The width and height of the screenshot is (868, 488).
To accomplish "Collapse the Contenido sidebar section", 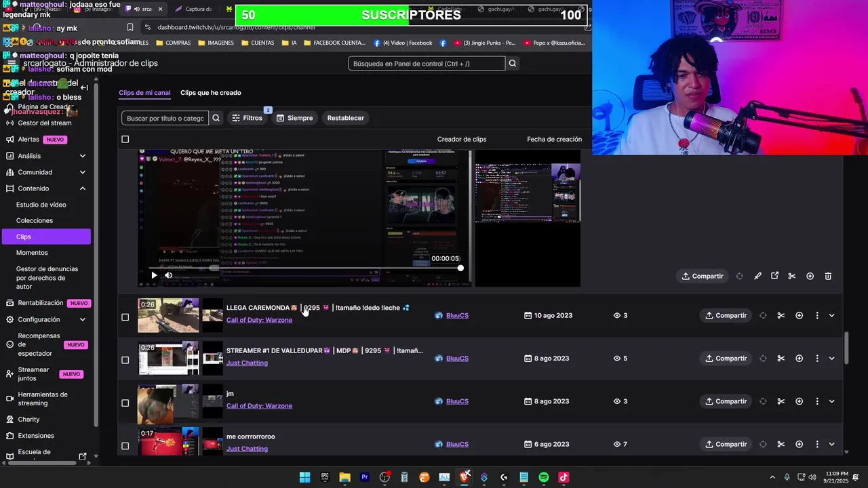I will click(82, 188).
